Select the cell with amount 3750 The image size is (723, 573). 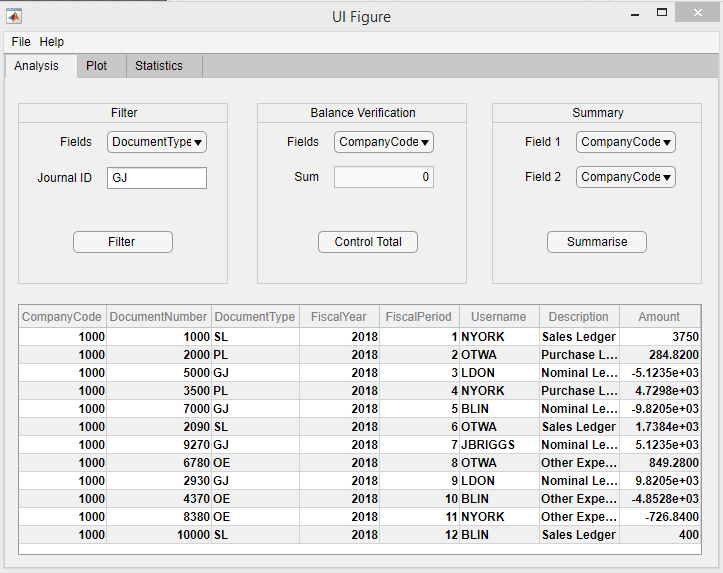tap(660, 337)
